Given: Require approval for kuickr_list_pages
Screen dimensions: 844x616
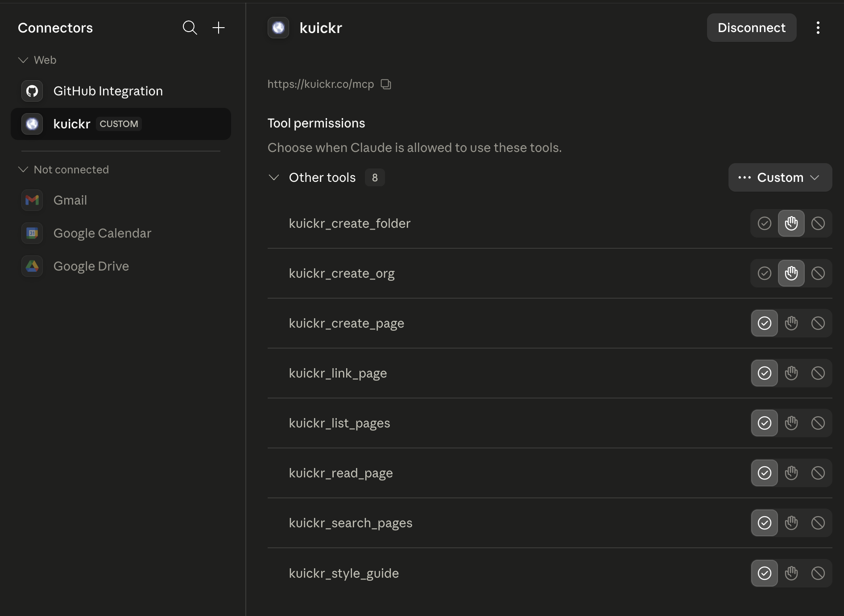Looking at the screenshot, I should [x=791, y=423].
